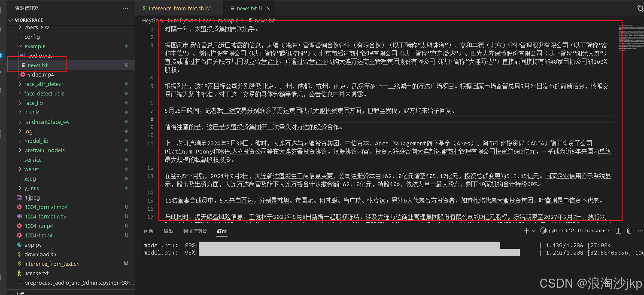Screen dimensions: 644x295
Task: Select the news.txt editor tab
Action: click(249, 8)
